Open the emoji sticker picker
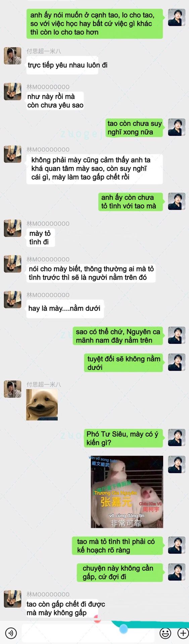Screen dimensions: 189x644 coord(165,633)
